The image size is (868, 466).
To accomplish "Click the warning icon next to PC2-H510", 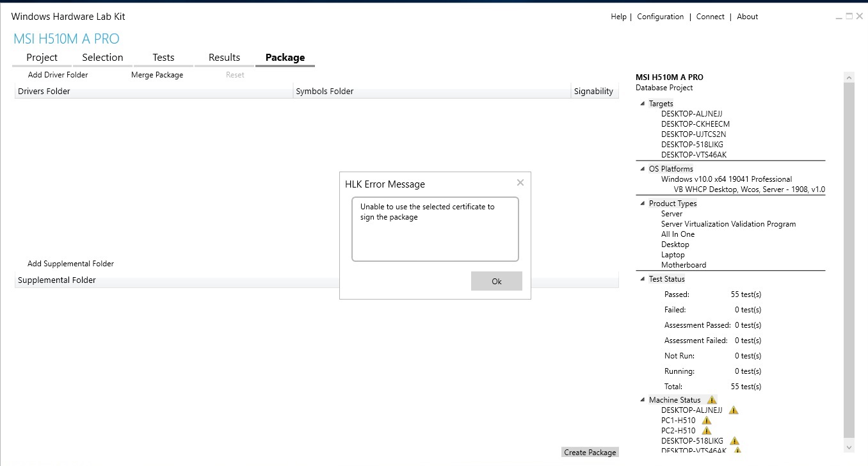I will coord(707,431).
